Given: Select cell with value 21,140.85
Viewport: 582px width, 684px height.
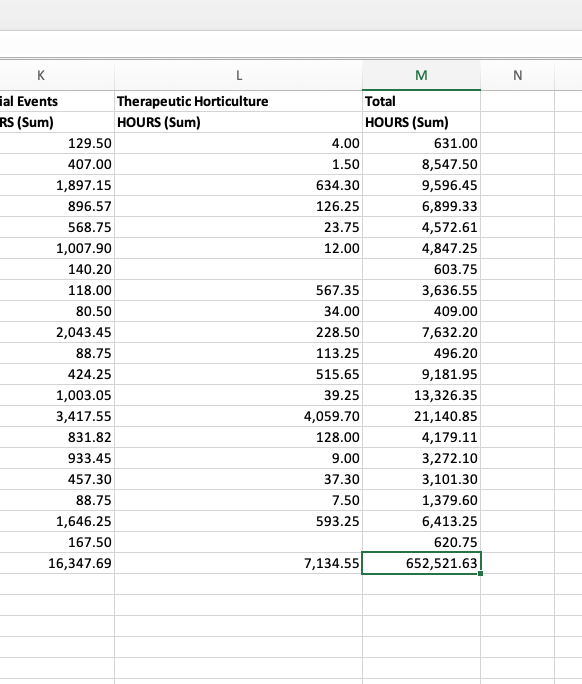Looking at the screenshot, I should click(421, 416).
